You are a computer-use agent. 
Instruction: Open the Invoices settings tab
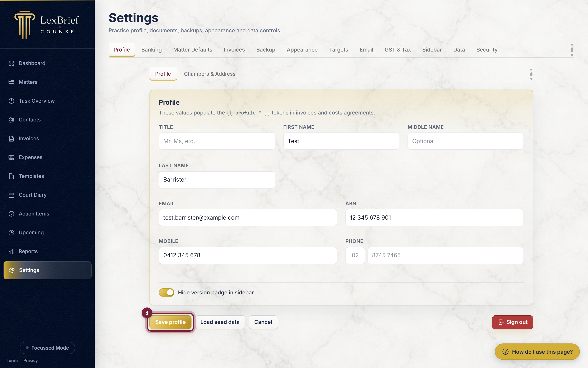click(x=234, y=50)
